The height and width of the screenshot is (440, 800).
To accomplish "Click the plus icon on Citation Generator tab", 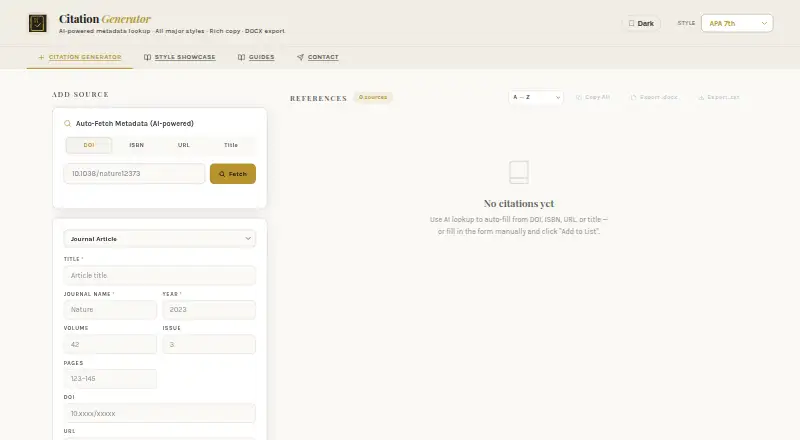I will click(41, 57).
